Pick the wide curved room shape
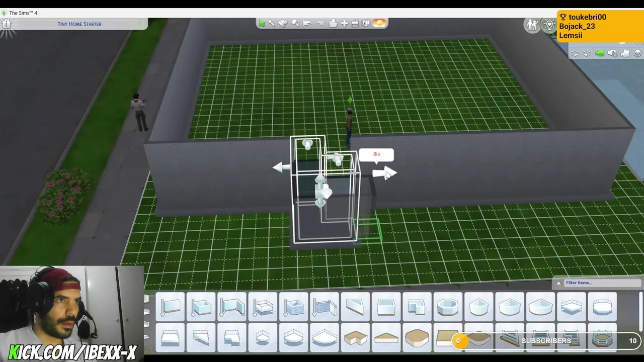 541,307
